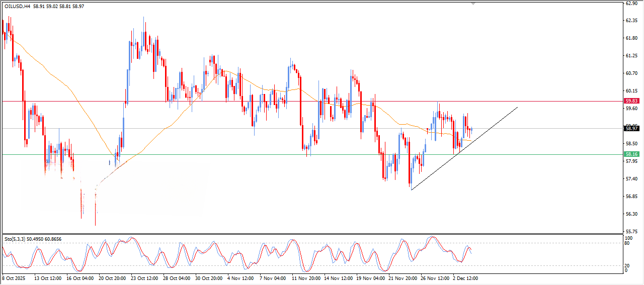This screenshot has width=644, height=285.
Task: Click the 8 Oct 2025 date label
Action: click(15, 278)
